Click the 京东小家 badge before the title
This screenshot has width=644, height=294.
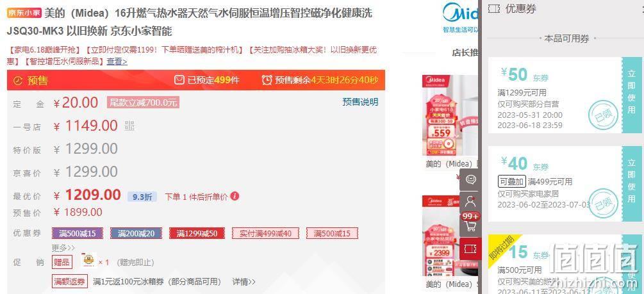pyautogui.click(x=24, y=13)
